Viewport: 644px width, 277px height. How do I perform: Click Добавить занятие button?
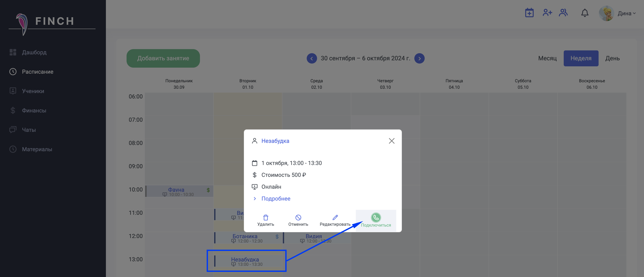(x=163, y=58)
